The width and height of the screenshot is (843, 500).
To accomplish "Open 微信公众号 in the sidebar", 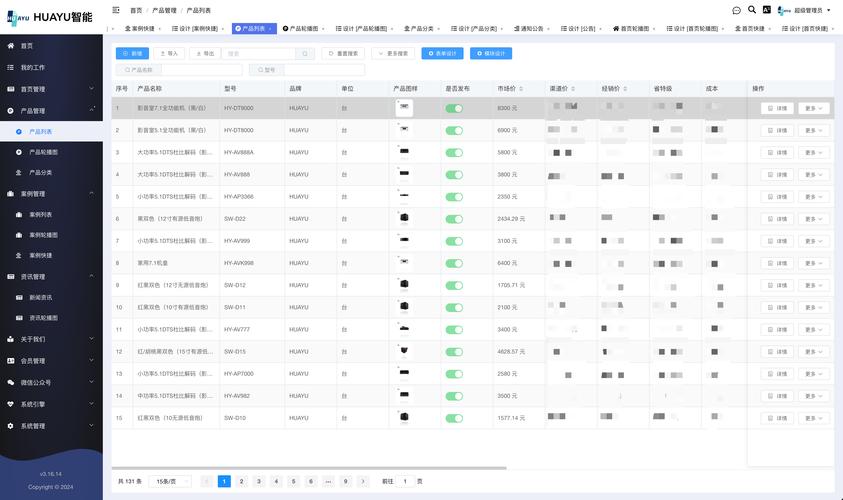I will pos(36,382).
